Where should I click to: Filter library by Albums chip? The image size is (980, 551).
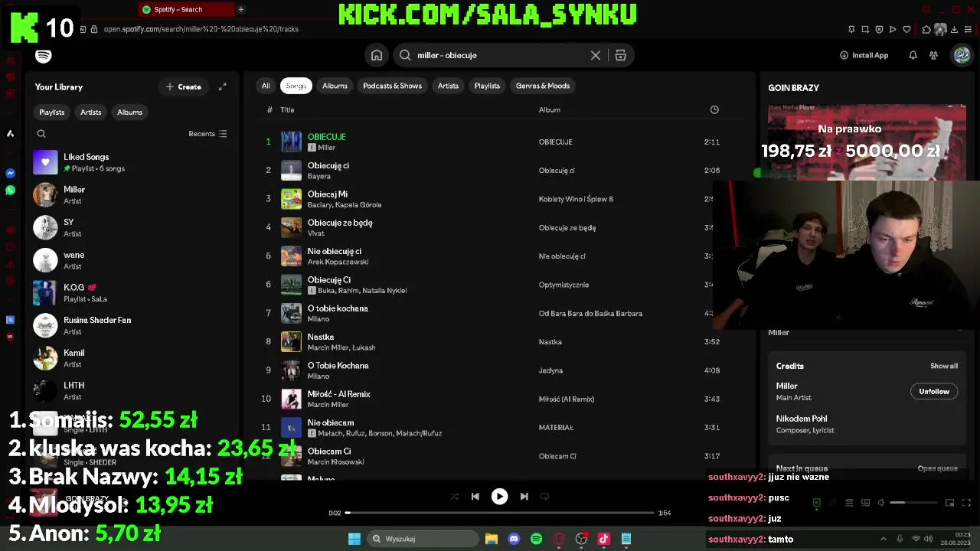point(129,112)
